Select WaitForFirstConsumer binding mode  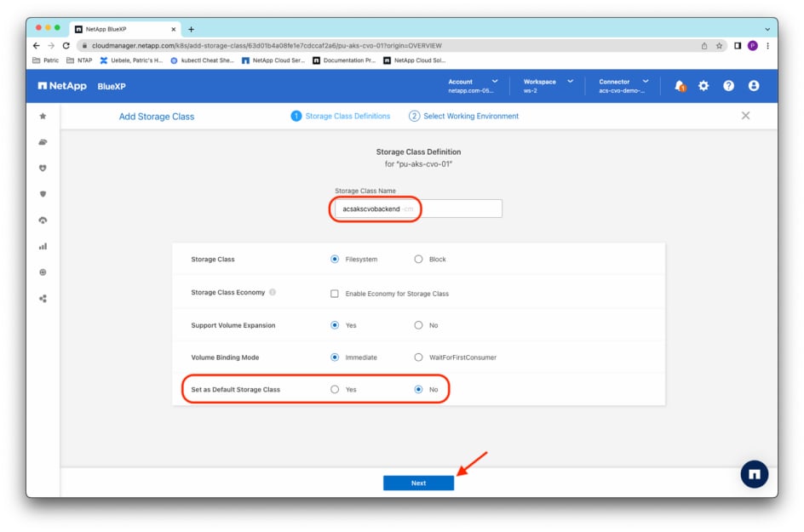click(418, 358)
